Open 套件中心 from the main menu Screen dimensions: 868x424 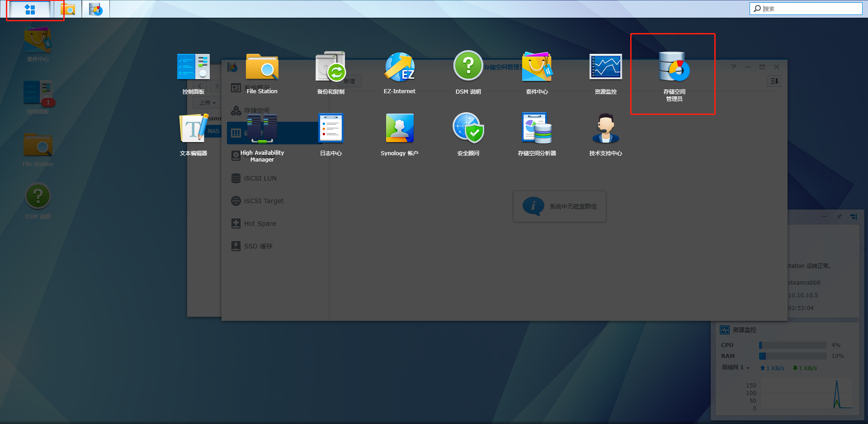click(x=537, y=72)
